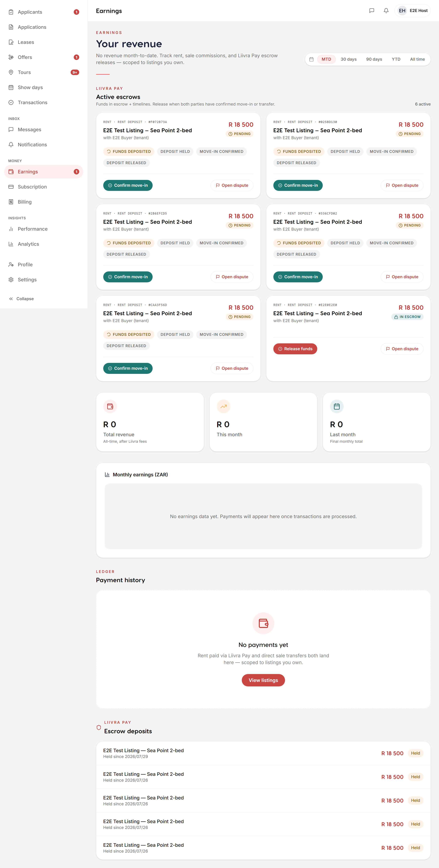Click 'Held since 2026/07/29' text
This screenshot has height=868, width=439.
[x=125, y=757]
